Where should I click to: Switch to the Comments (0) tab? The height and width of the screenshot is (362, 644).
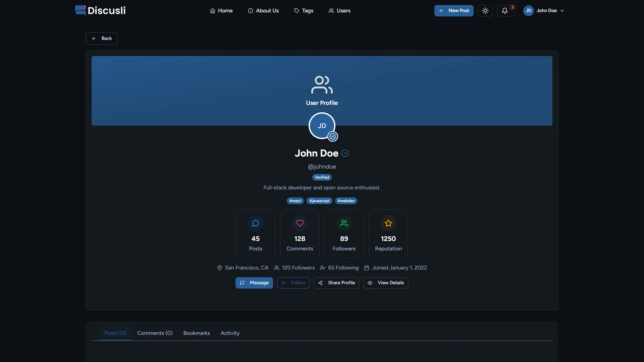click(155, 333)
